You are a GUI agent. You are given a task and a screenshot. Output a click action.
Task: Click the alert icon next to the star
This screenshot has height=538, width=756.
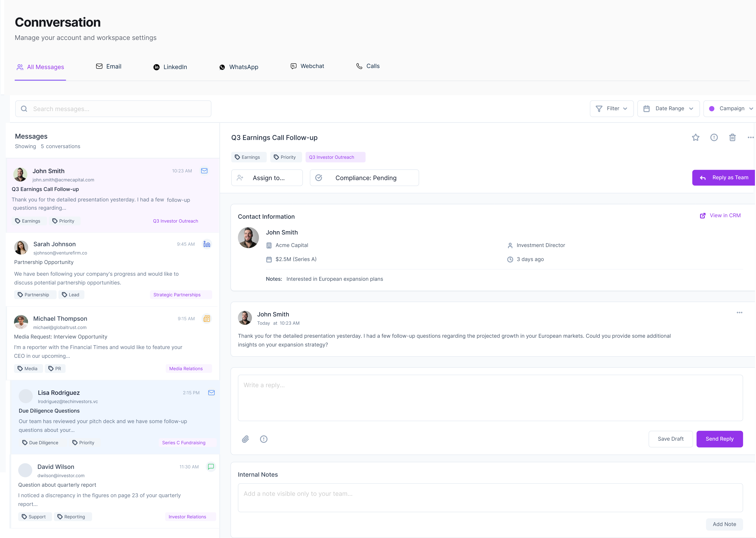[714, 137]
